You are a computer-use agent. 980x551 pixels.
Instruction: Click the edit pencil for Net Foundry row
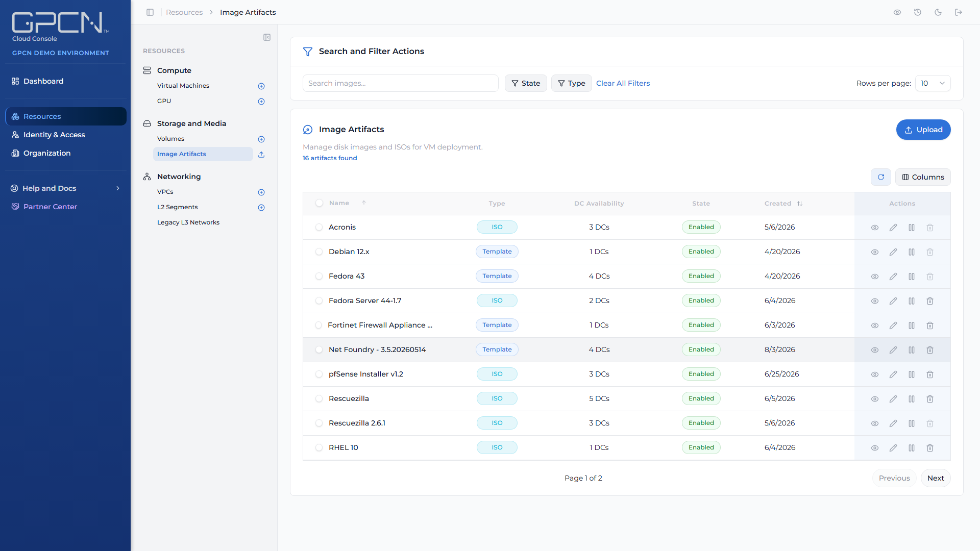point(893,350)
